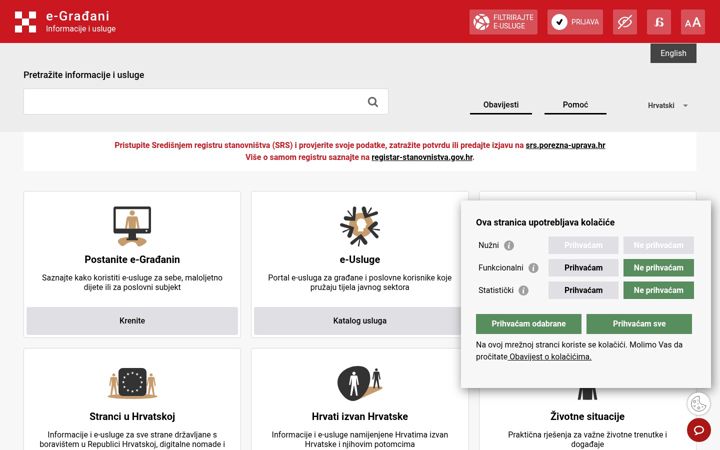
Task: Click the Prihvaćam odabrane button
Action: point(529,324)
